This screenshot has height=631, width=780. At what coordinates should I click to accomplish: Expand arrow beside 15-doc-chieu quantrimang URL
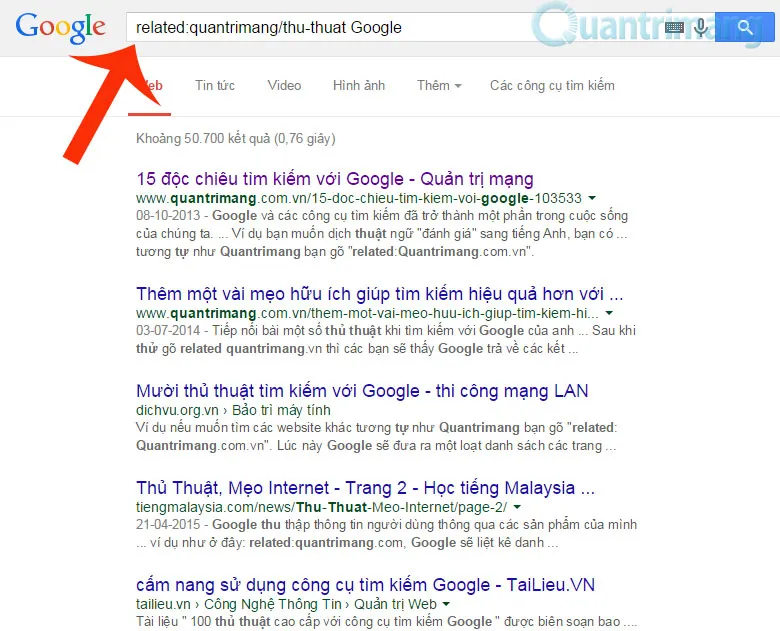click(x=592, y=198)
